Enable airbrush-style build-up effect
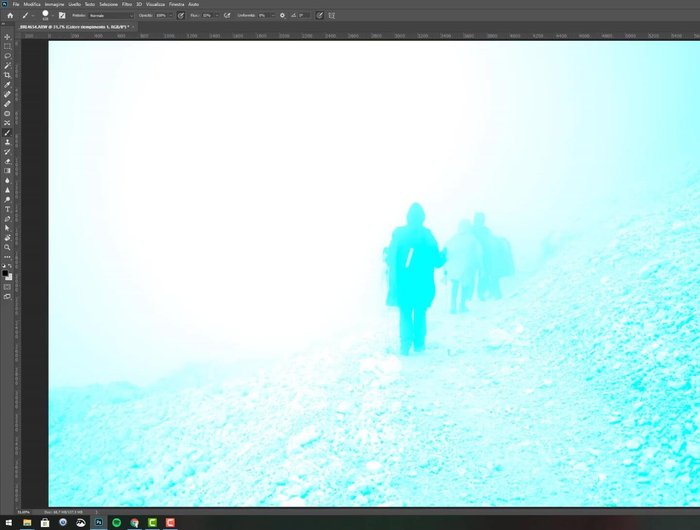This screenshot has height=530, width=700. click(227, 16)
